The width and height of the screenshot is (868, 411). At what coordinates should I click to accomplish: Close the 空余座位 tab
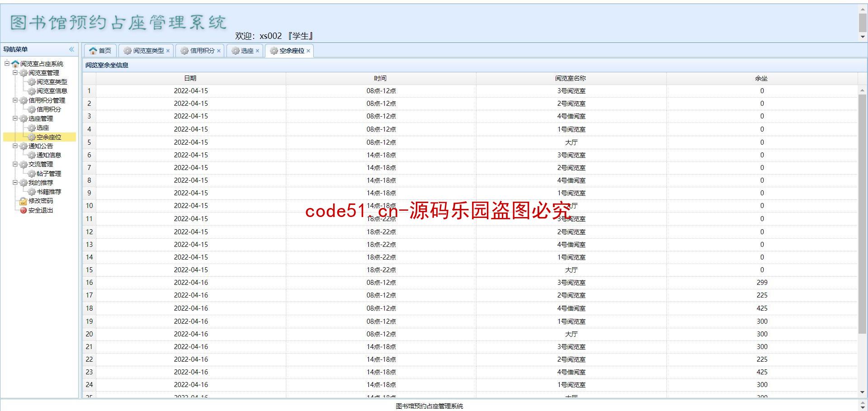click(308, 51)
